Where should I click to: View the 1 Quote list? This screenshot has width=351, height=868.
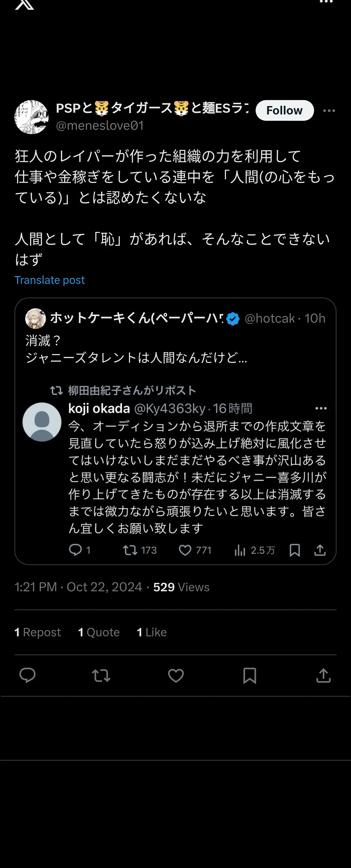tap(99, 632)
